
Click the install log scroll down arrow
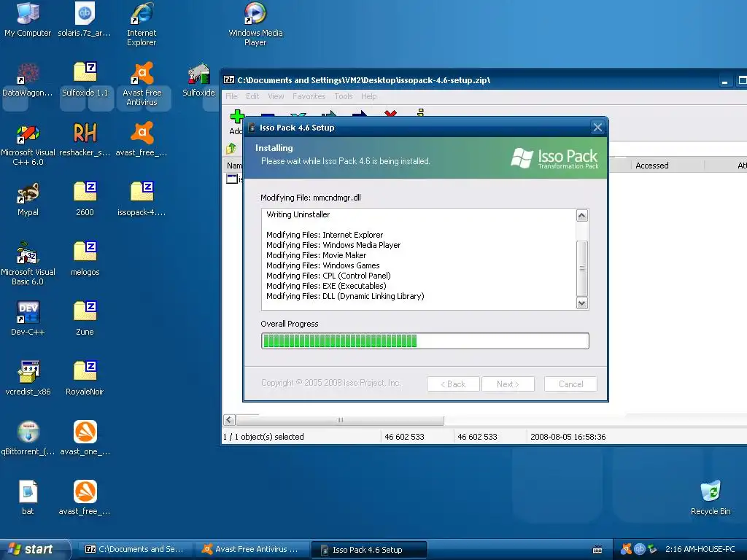click(x=581, y=303)
